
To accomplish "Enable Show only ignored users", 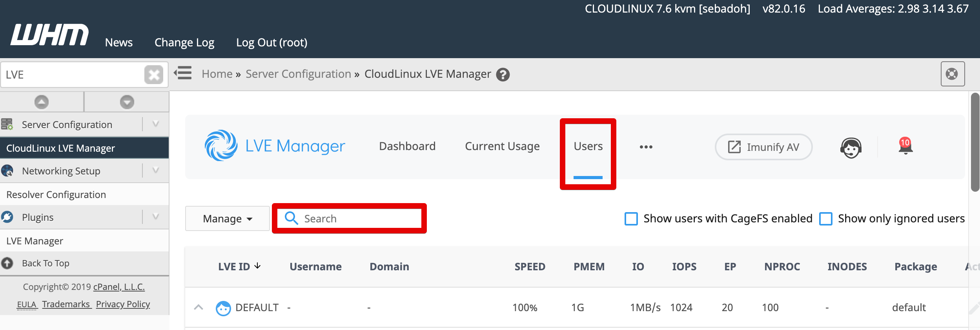I will 825,218.
